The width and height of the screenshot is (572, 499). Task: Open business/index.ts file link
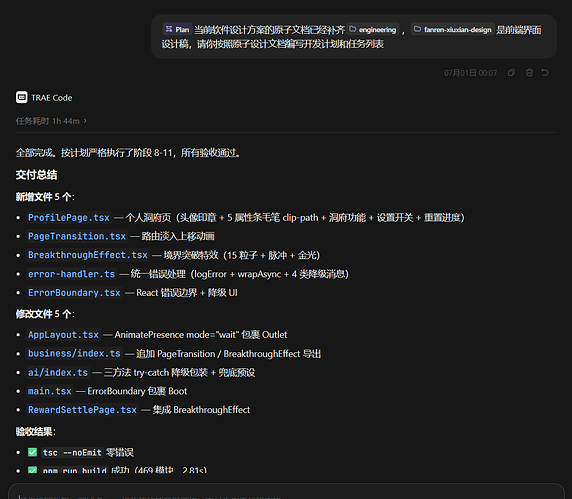(x=74, y=353)
